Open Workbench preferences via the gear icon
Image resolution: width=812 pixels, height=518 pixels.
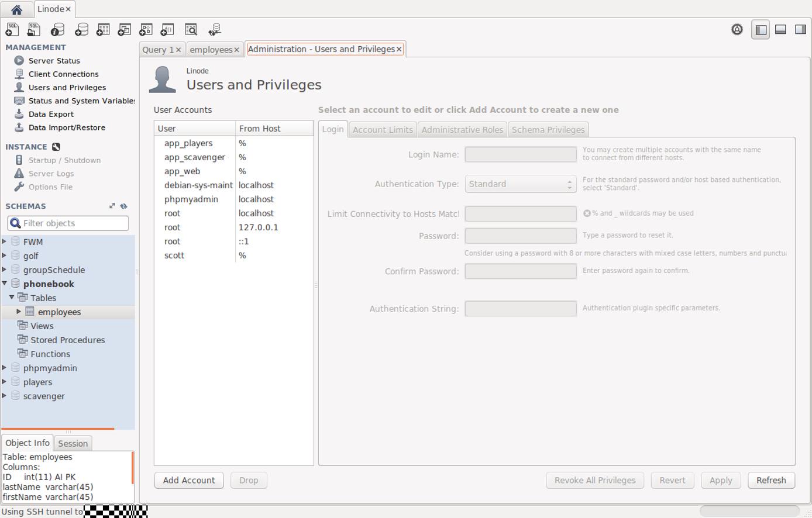coord(737,29)
